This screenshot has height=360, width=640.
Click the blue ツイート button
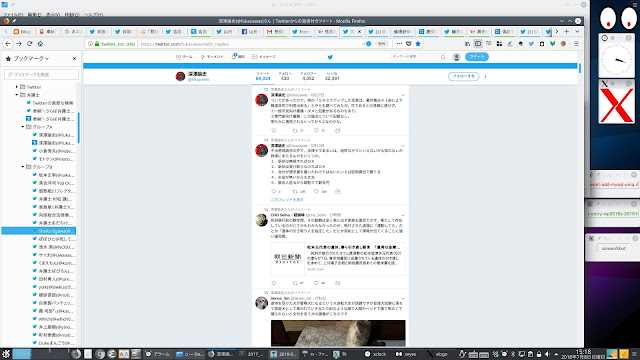click(x=477, y=57)
